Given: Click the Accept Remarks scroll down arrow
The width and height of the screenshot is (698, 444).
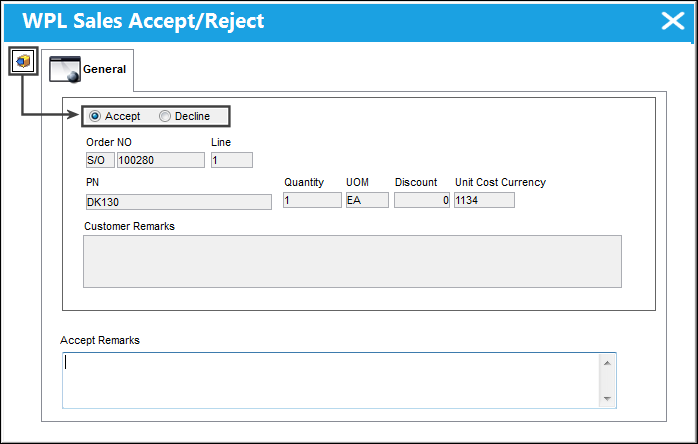Looking at the screenshot, I should click(x=607, y=399).
